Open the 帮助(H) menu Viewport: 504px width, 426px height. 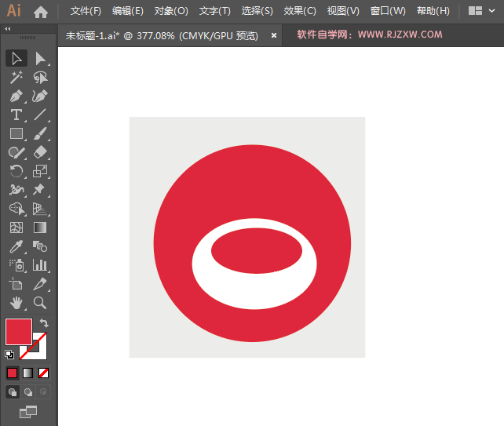pos(433,11)
